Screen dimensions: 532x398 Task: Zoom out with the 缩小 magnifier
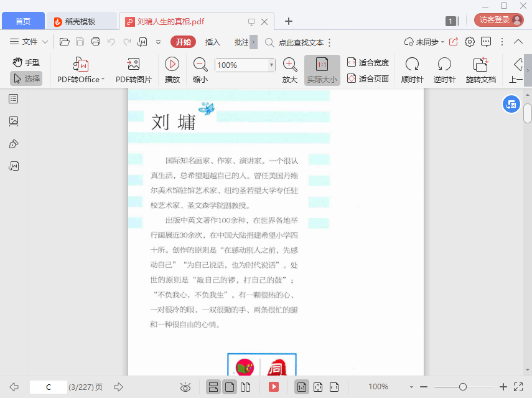tap(200, 70)
